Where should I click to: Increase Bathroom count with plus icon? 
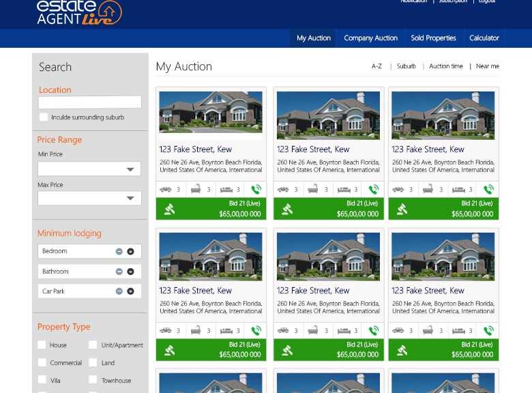[130, 272]
